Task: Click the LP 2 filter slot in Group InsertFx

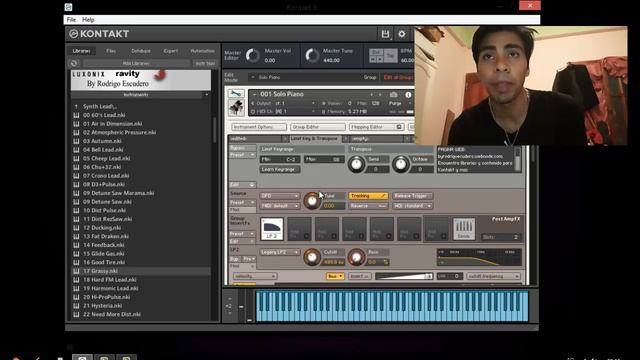Action: click(x=272, y=229)
